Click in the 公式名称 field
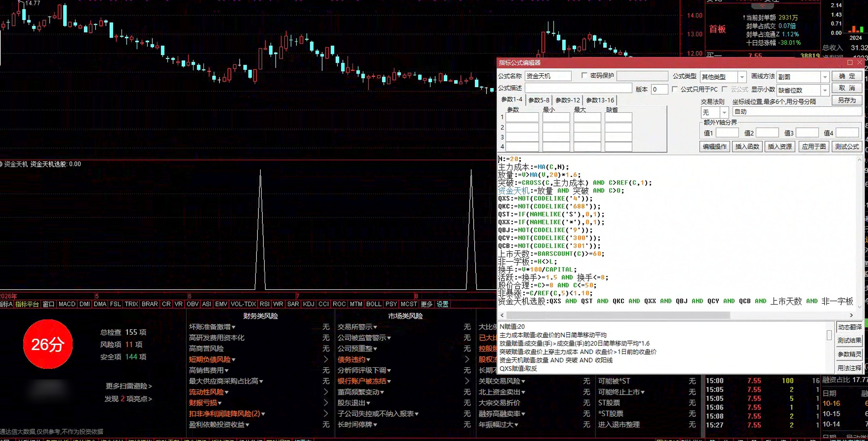Image resolution: width=868 pixels, height=441 pixels. click(548, 76)
